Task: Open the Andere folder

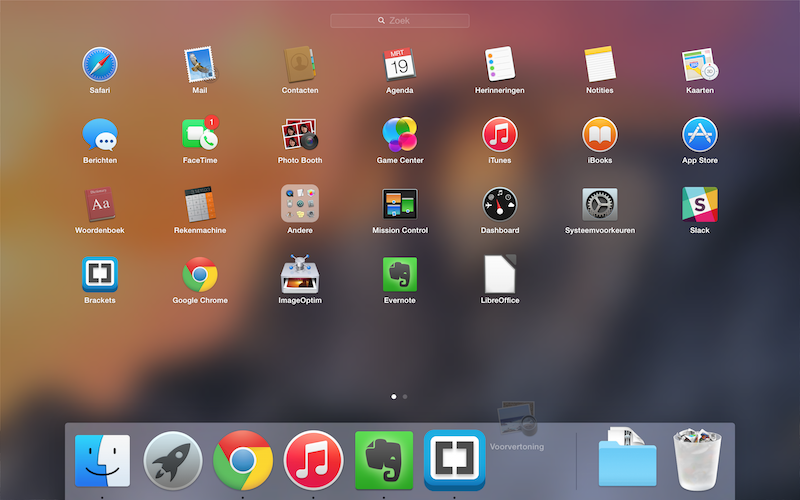Action: pyautogui.click(x=299, y=204)
